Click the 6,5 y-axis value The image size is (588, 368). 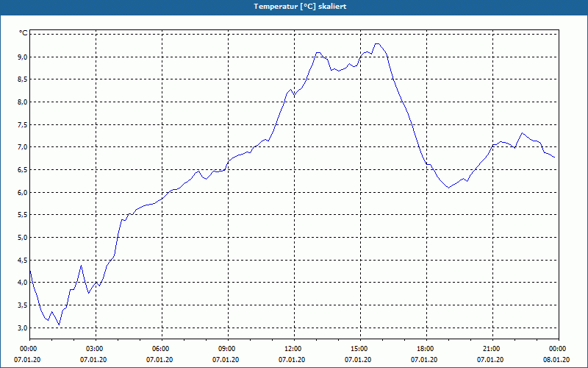(23, 170)
